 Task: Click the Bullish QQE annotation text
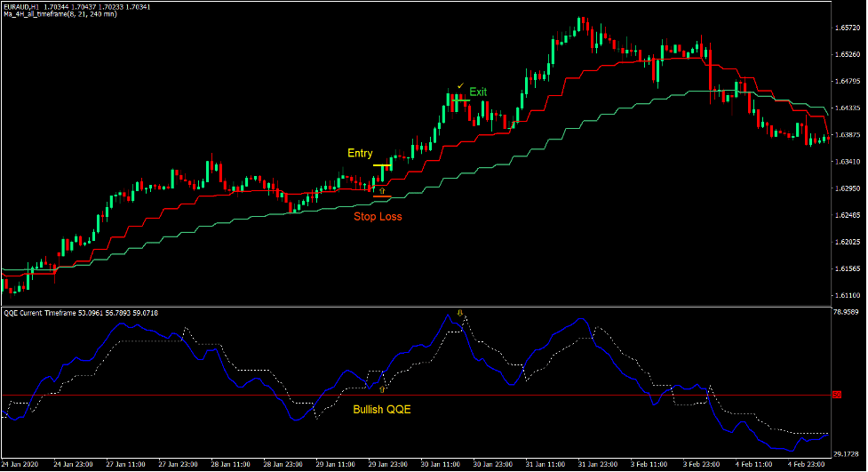point(382,410)
